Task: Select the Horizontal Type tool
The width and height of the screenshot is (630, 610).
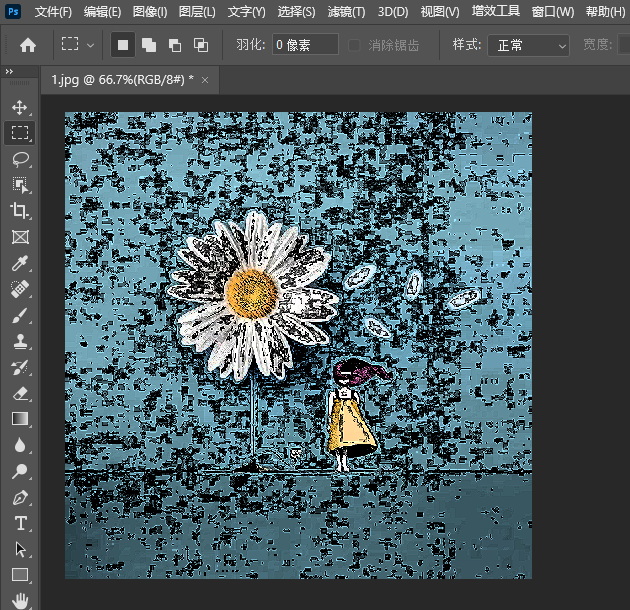Action: [20, 523]
